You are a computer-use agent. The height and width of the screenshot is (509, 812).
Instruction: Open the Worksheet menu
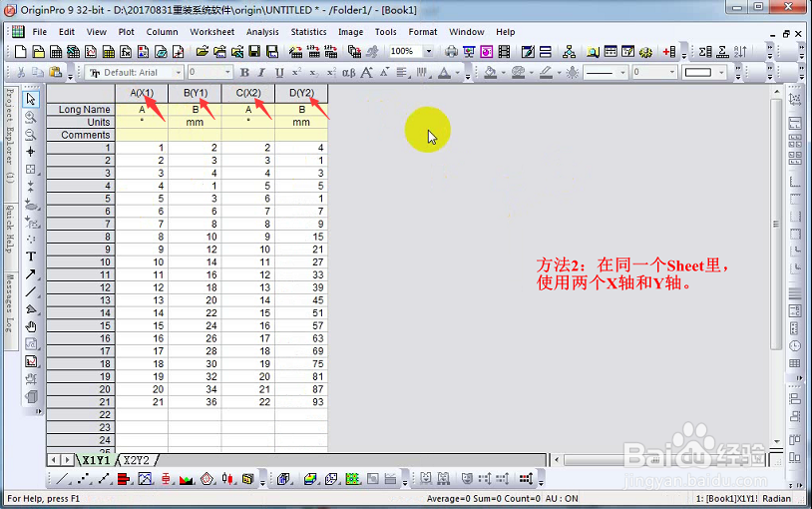tap(211, 32)
